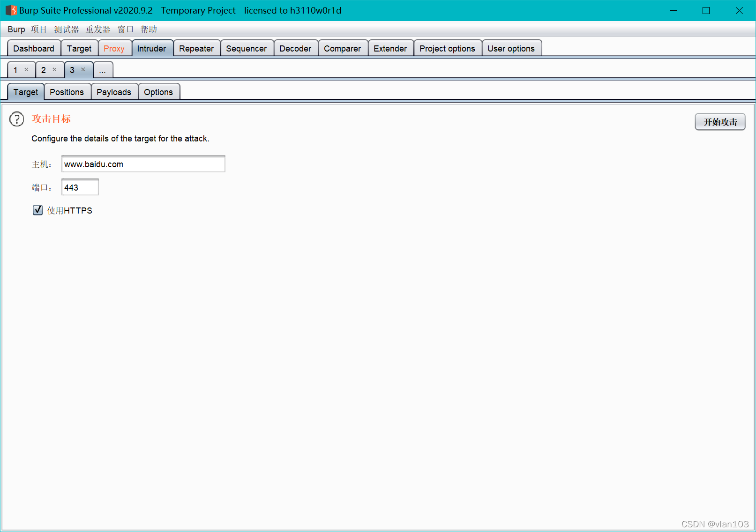This screenshot has width=756, height=532.
Task: Open the 重发器 menu
Action: pyautogui.click(x=98, y=30)
